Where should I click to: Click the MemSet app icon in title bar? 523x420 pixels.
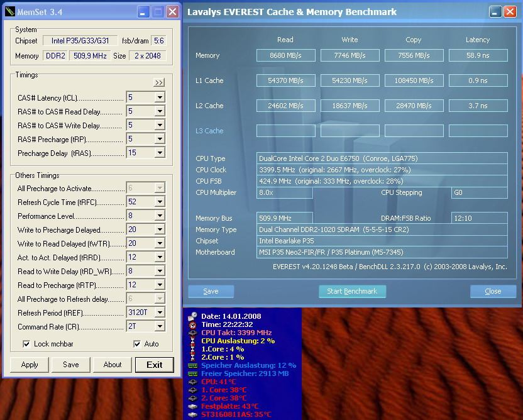(10, 12)
